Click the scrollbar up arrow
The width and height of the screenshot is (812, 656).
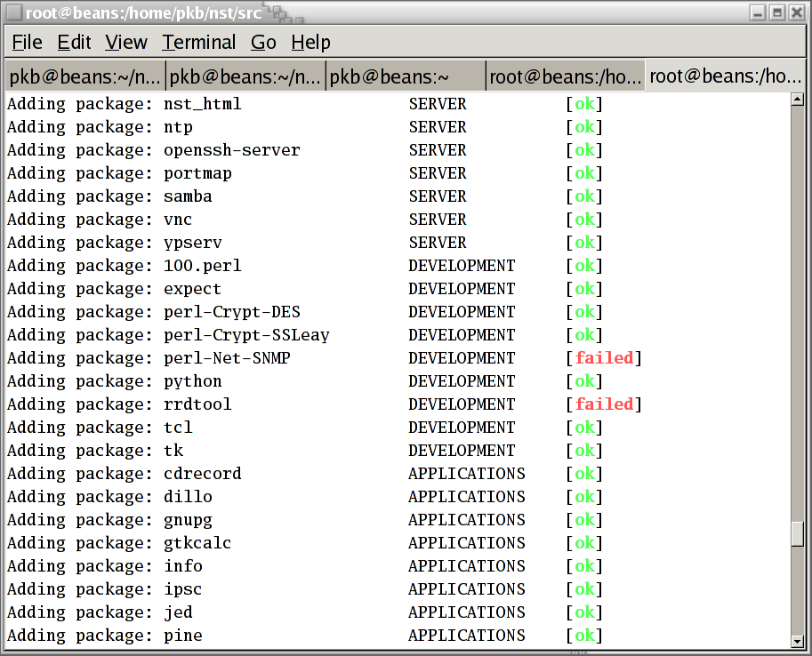point(797,100)
